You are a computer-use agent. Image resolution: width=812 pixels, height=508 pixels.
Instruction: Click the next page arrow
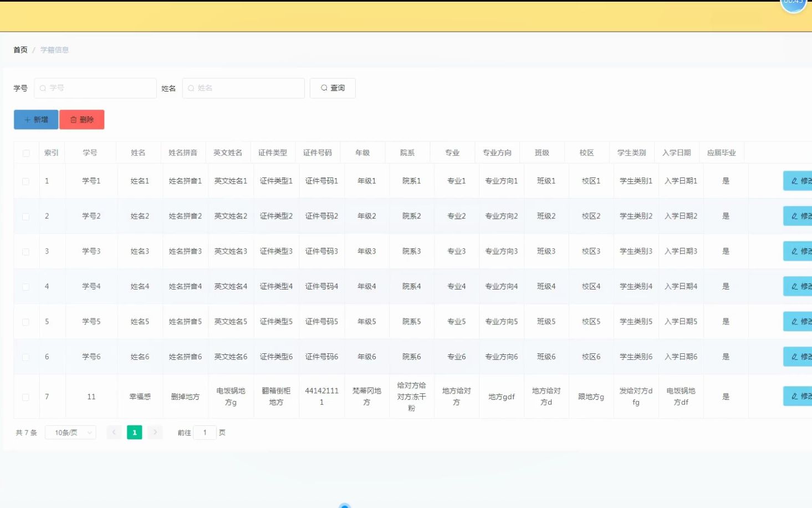(x=155, y=433)
